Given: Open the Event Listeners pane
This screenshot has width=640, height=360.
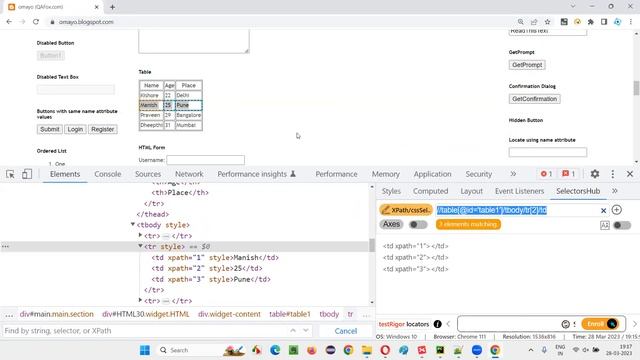Looking at the screenshot, I should click(x=519, y=191).
